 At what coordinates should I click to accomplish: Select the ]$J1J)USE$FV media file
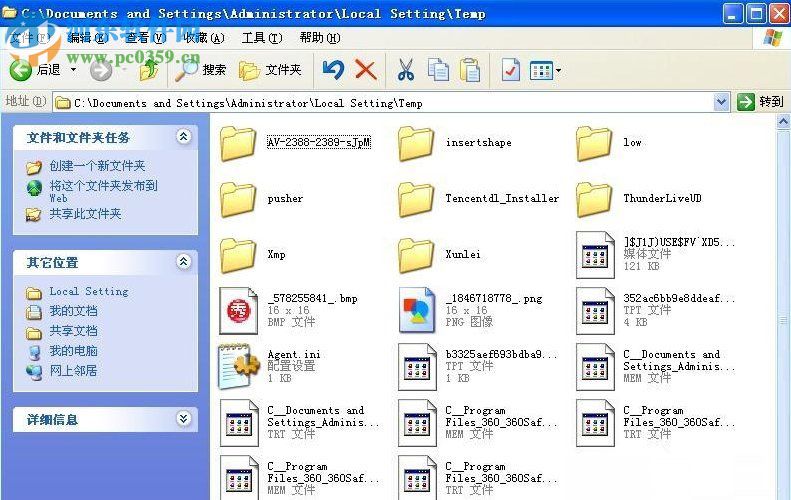656,255
